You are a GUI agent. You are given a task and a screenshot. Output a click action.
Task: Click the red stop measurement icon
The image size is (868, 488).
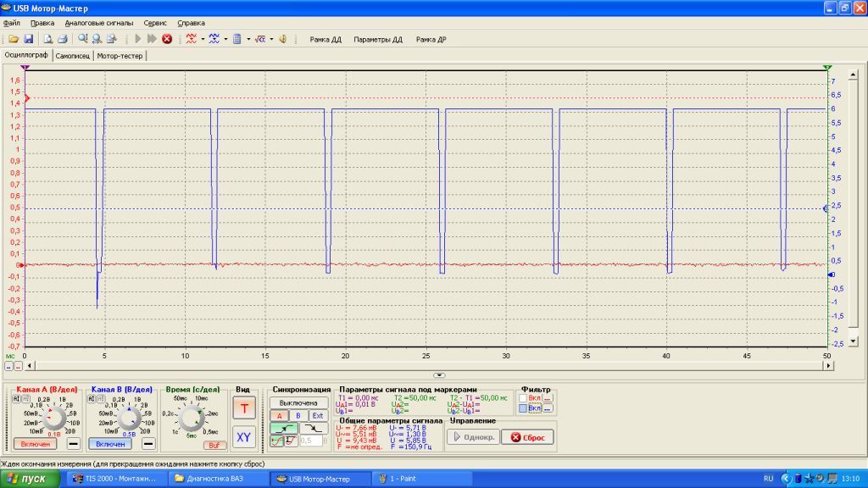[x=167, y=39]
